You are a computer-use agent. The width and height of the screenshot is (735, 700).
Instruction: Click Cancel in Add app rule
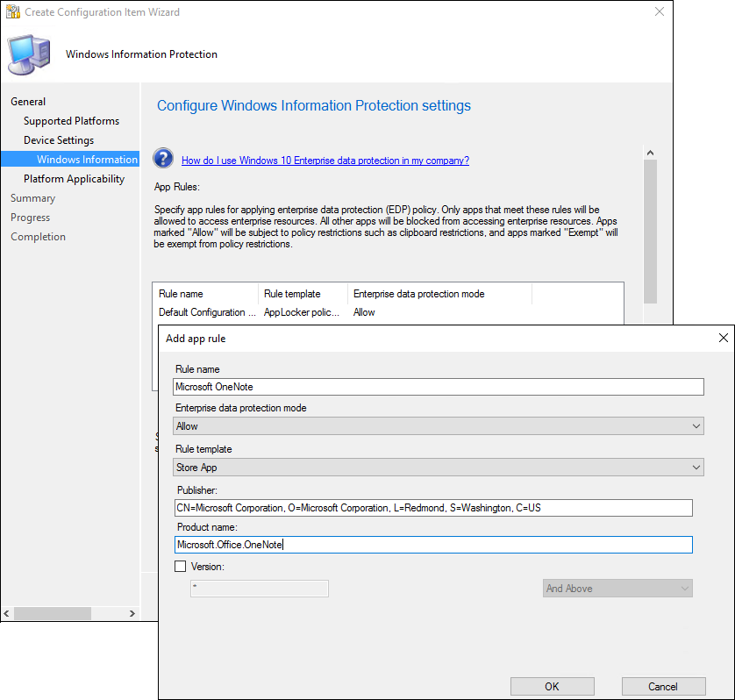tap(663, 686)
